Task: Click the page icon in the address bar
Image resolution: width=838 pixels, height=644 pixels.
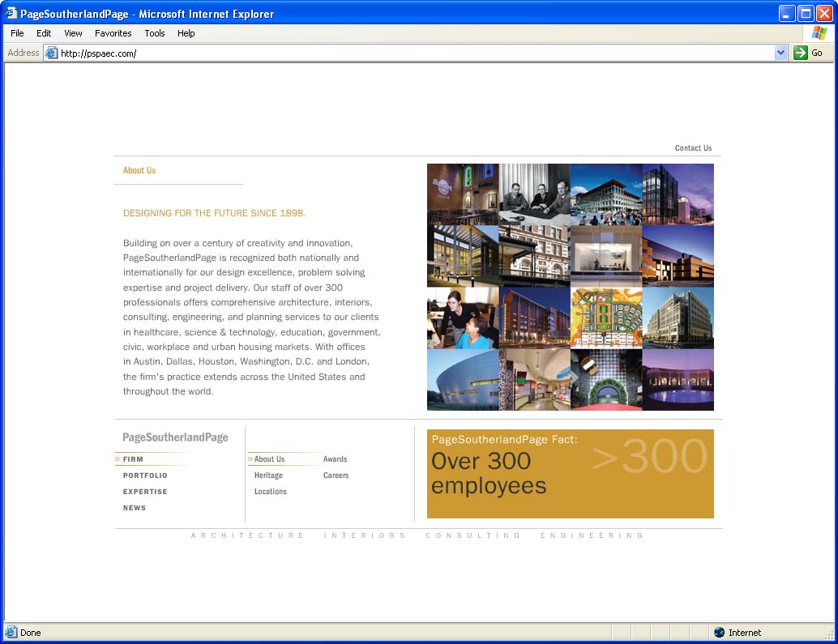Action: point(52,53)
